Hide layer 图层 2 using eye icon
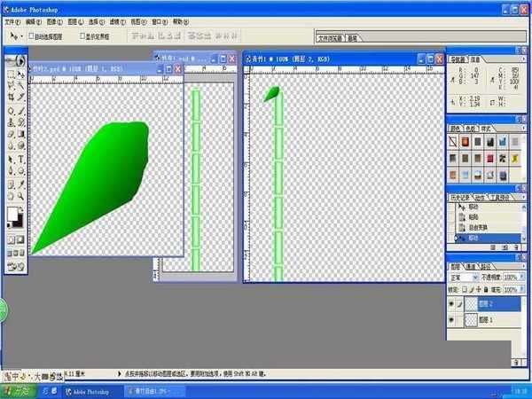This screenshot has height=399, width=532. 452,302
